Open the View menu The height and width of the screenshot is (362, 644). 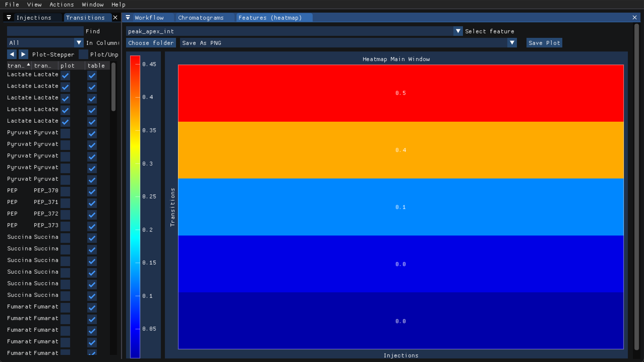point(34,4)
